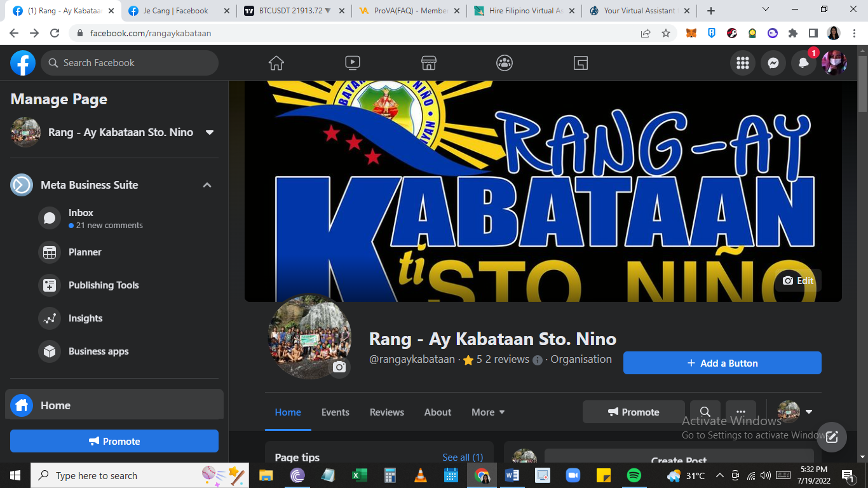Image resolution: width=868 pixels, height=488 pixels.
Task: Share this page from address bar icon
Action: coord(646,33)
